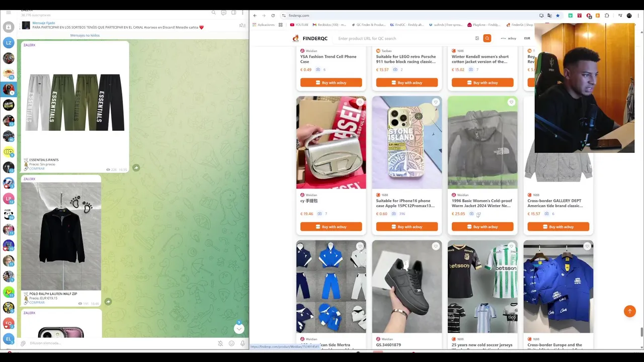Buy YSA phone case with acbuy

tap(331, 82)
